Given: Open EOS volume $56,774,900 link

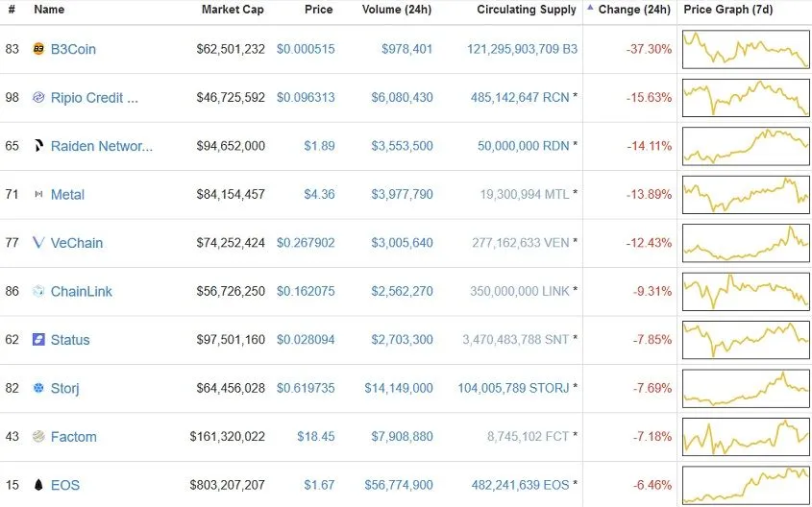Looking at the screenshot, I should [399, 485].
